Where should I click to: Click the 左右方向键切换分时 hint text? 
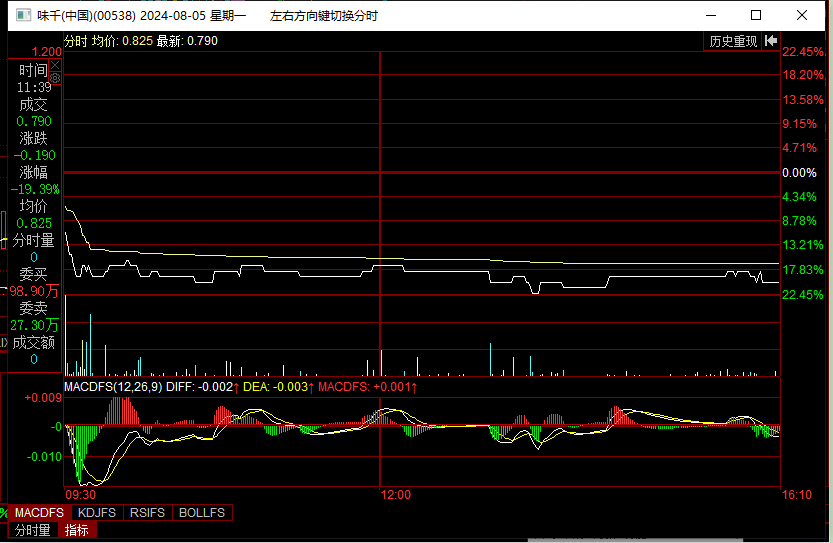324,16
